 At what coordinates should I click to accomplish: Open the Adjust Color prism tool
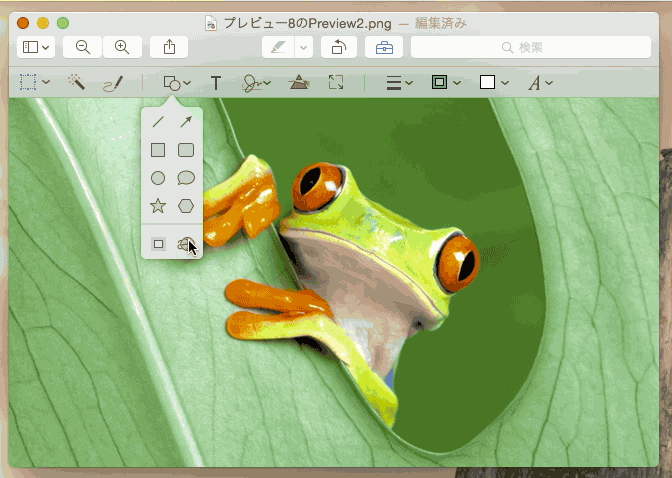[x=299, y=82]
